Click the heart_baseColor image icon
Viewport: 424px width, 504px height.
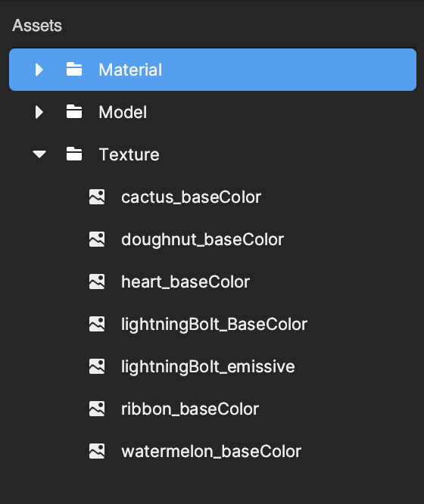97,282
